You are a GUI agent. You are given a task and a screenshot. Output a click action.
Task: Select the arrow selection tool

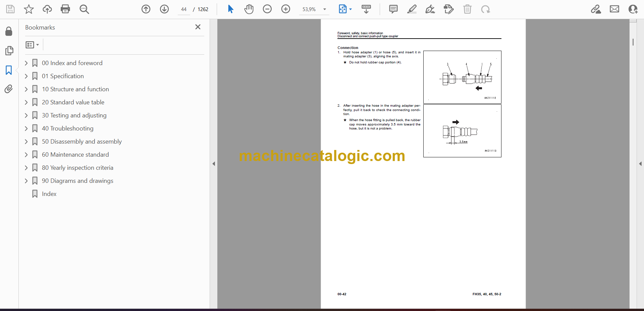(230, 9)
